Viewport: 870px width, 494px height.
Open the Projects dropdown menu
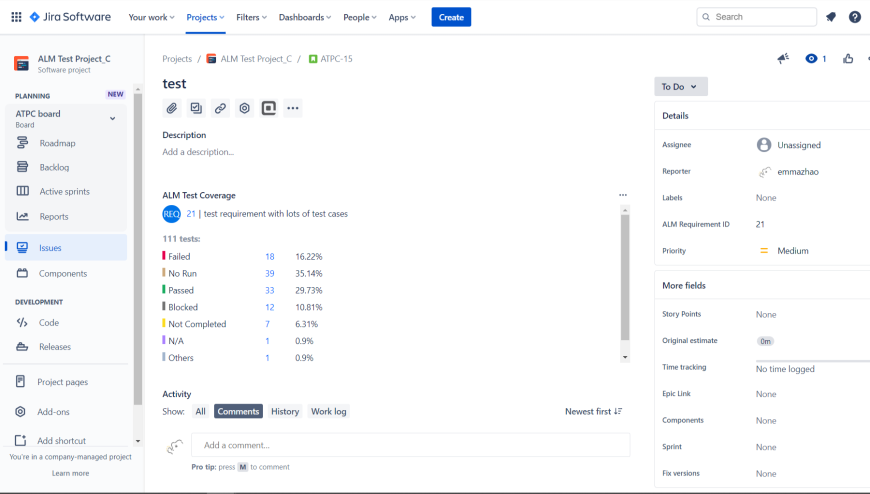click(205, 17)
